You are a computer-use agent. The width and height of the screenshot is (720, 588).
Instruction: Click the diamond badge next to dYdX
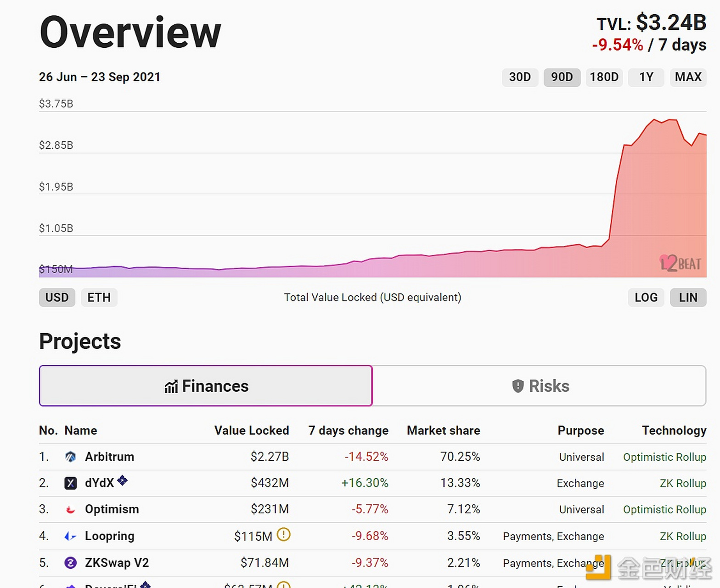(122, 481)
